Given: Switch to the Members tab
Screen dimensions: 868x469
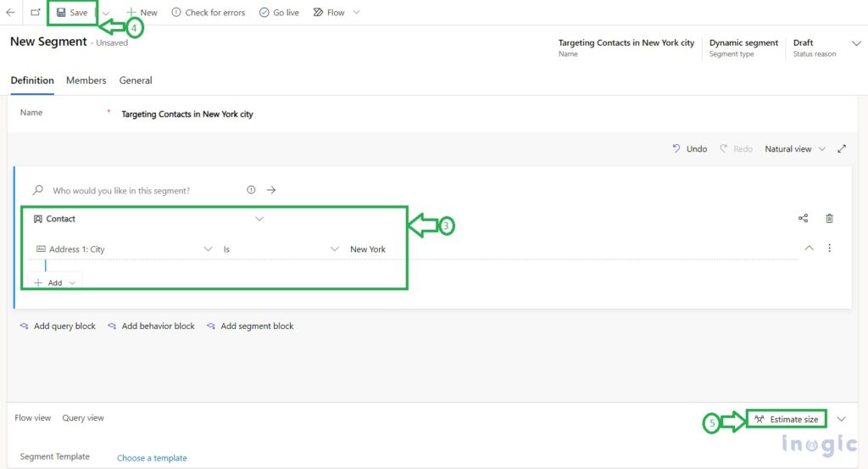Looking at the screenshot, I should 86,81.
